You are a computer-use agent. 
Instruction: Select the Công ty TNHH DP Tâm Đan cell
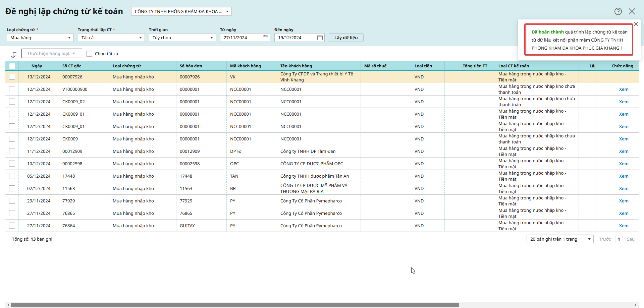point(319,151)
